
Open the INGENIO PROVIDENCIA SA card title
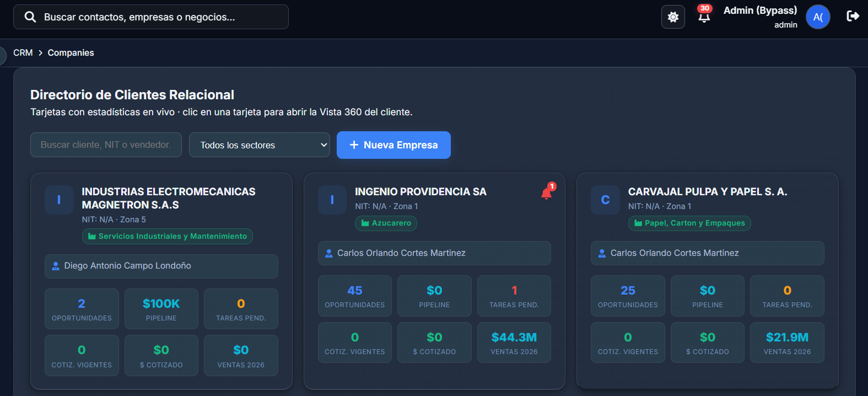tap(420, 192)
